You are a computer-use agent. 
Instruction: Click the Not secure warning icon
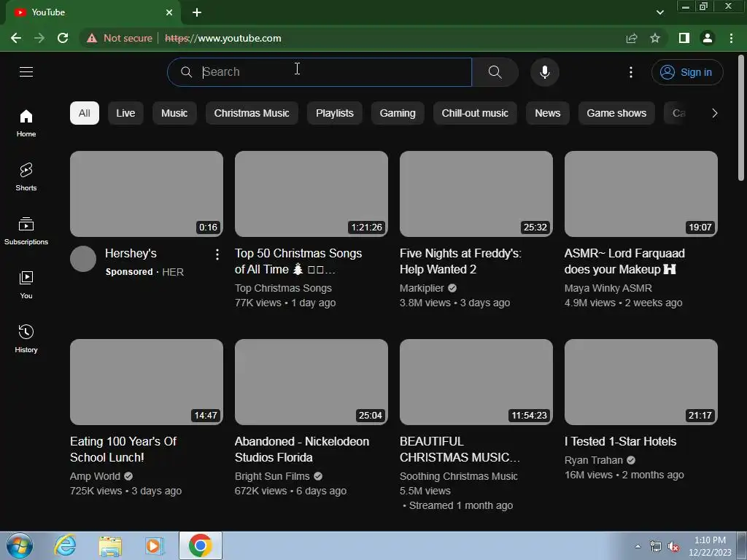[x=92, y=38]
